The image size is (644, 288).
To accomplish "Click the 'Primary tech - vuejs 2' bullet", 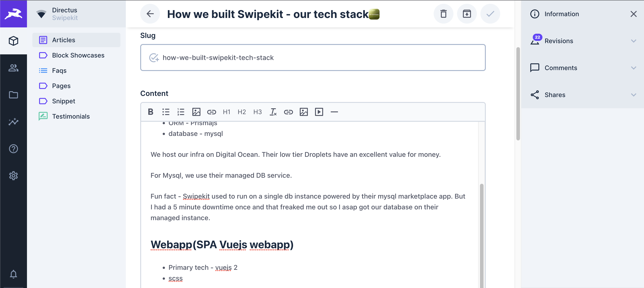I will (x=203, y=268).
